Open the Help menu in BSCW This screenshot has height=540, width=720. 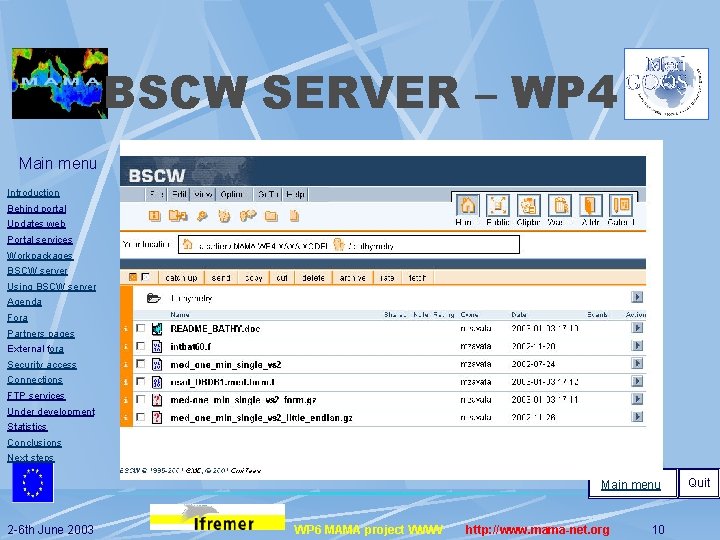point(295,194)
